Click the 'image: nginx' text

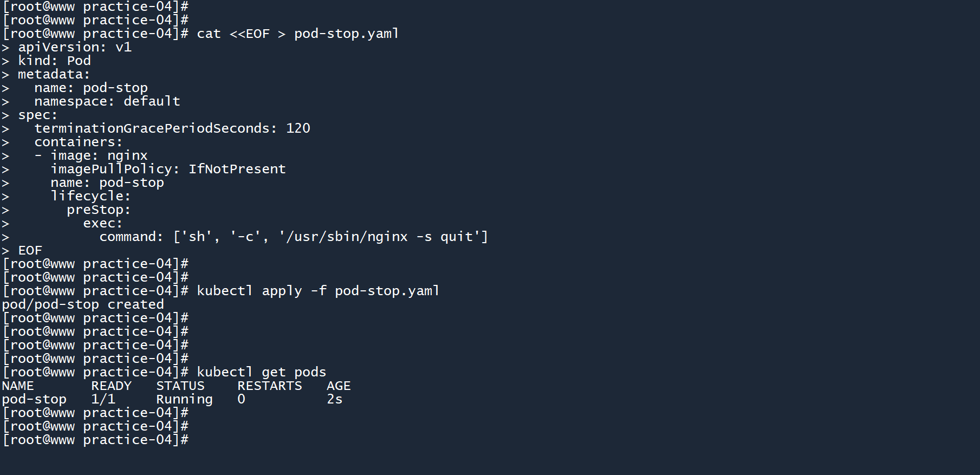click(x=99, y=155)
